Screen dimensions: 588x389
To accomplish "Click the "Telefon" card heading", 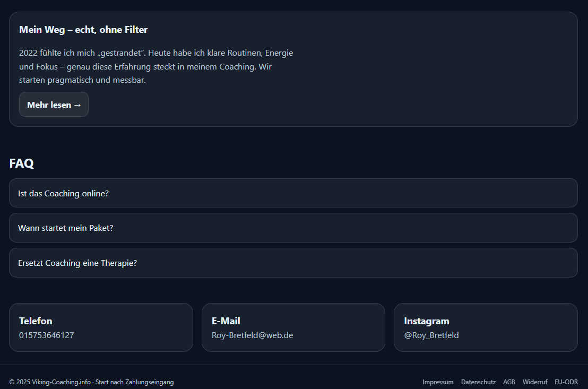I will [36, 321].
